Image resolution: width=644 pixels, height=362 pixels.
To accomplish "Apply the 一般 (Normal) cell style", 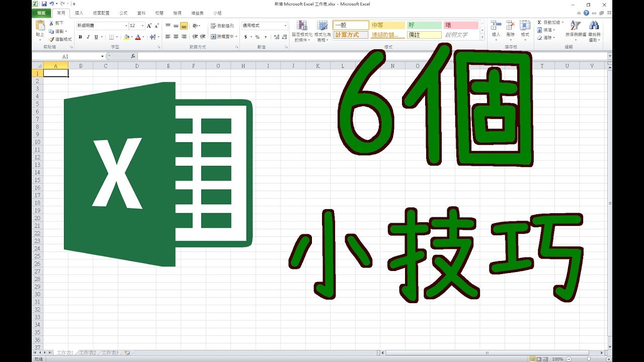I will point(351,25).
